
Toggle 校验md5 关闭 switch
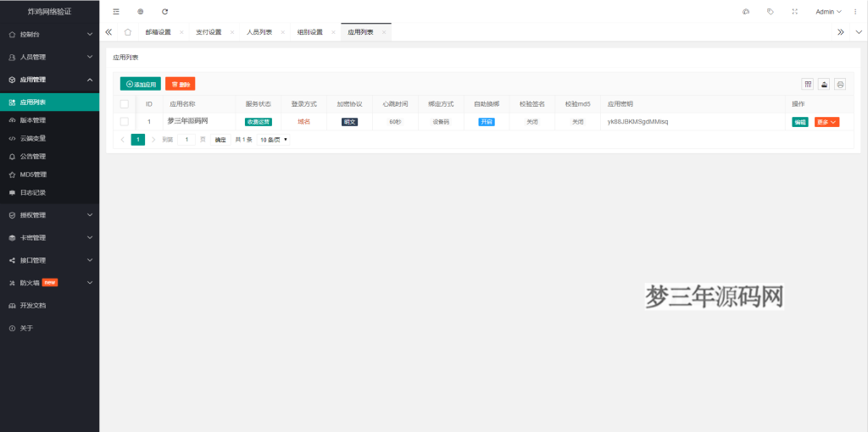(x=577, y=122)
